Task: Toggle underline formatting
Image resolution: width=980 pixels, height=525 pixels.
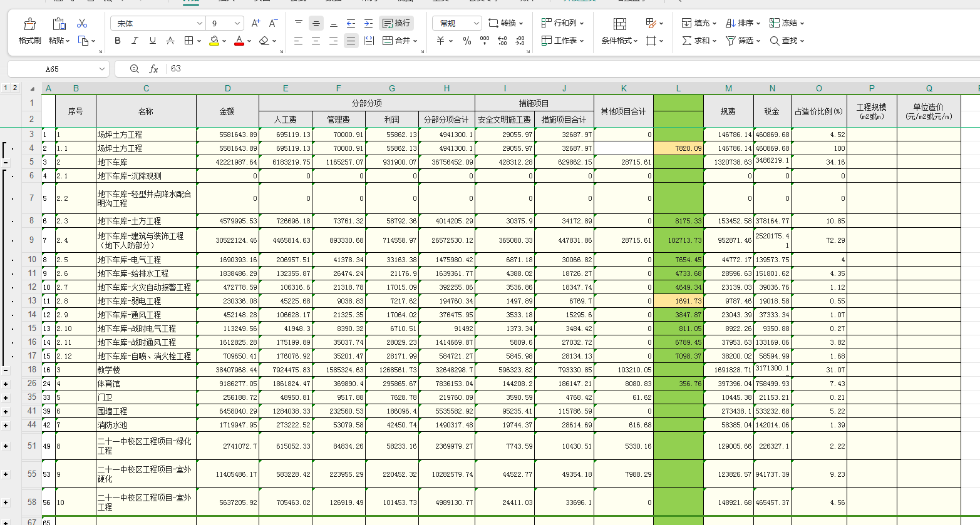Action: 152,41
